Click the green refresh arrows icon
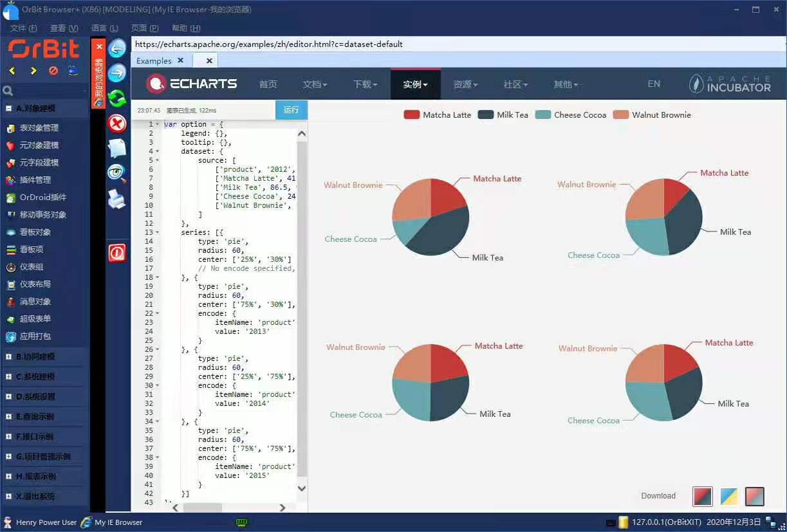Viewport: 787px width, 532px height. 117,98
